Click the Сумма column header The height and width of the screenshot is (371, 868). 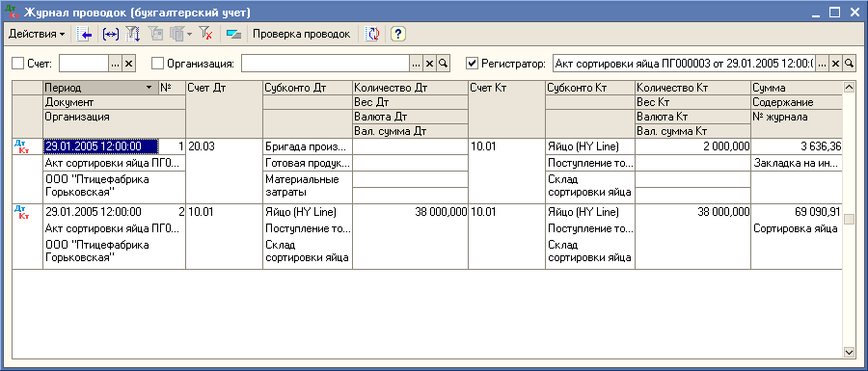click(797, 88)
